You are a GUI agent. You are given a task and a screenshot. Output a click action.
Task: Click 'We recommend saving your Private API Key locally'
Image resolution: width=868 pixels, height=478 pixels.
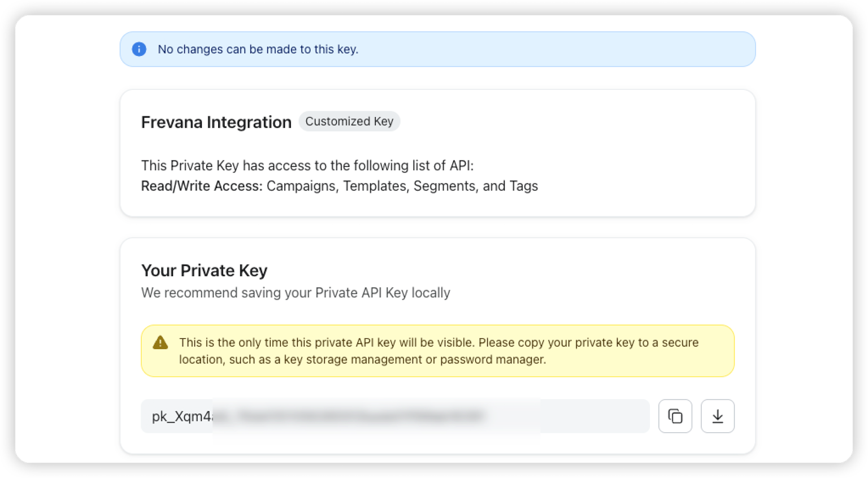[296, 293]
